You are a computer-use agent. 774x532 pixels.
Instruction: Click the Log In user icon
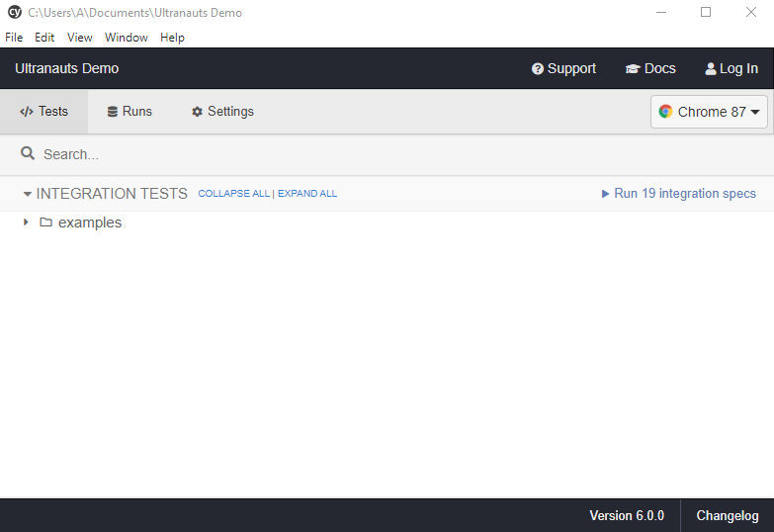pos(711,69)
